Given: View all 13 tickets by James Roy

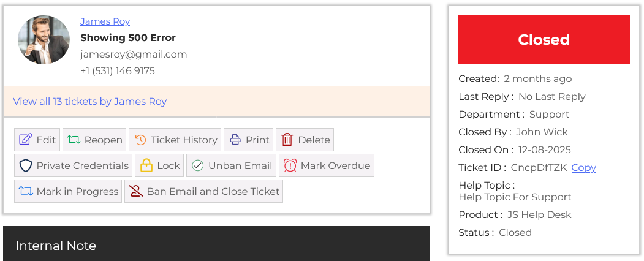Looking at the screenshot, I should (x=89, y=102).
